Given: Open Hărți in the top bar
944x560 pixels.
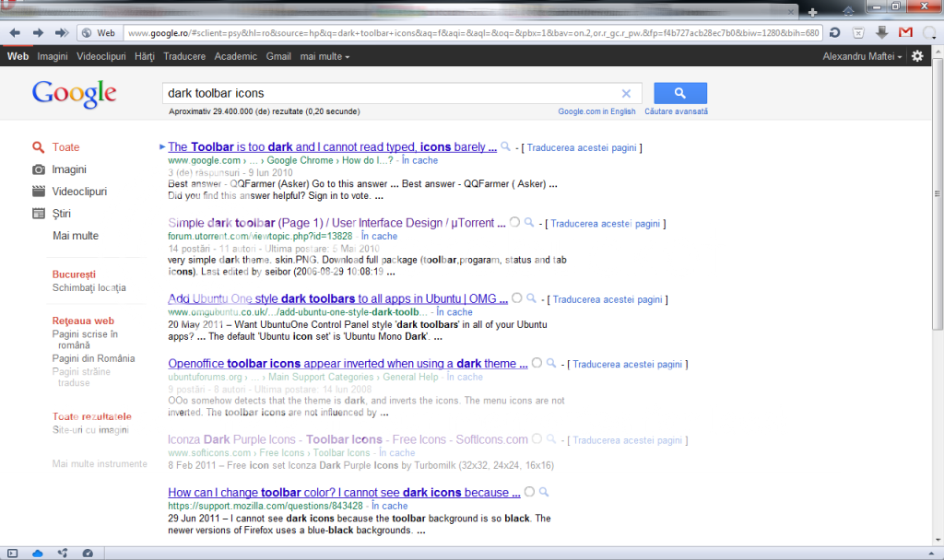Looking at the screenshot, I should pos(145,56).
